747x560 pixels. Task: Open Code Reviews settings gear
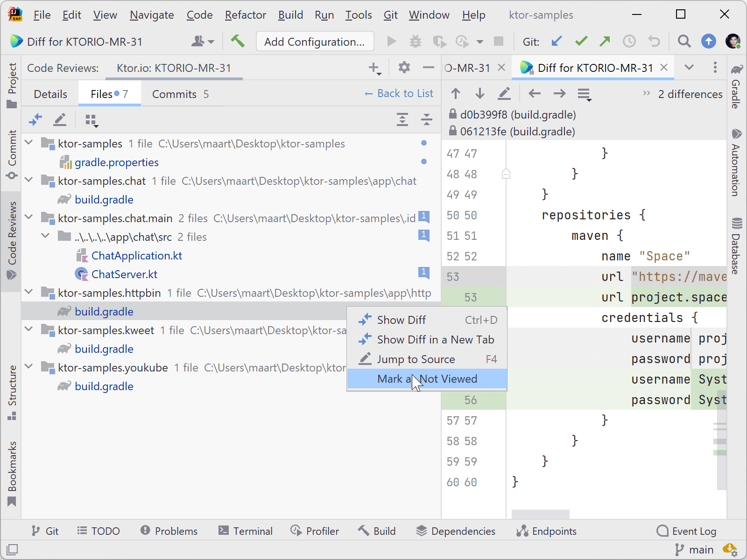[404, 68]
